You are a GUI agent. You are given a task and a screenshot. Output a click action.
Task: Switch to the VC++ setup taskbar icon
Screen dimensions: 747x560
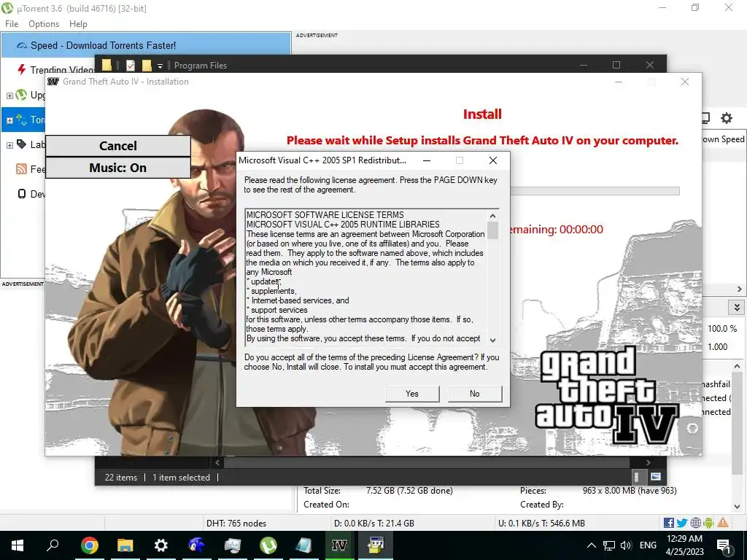pos(376,545)
